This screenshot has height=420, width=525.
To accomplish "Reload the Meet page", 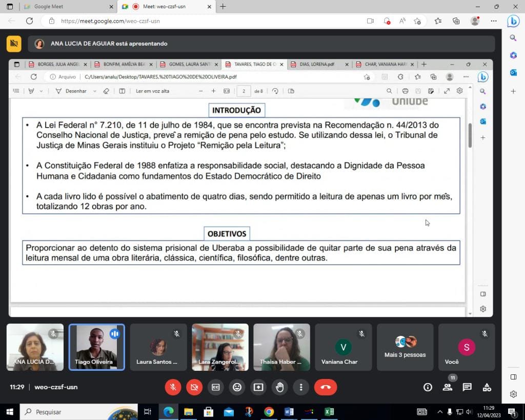I will (29, 21).
